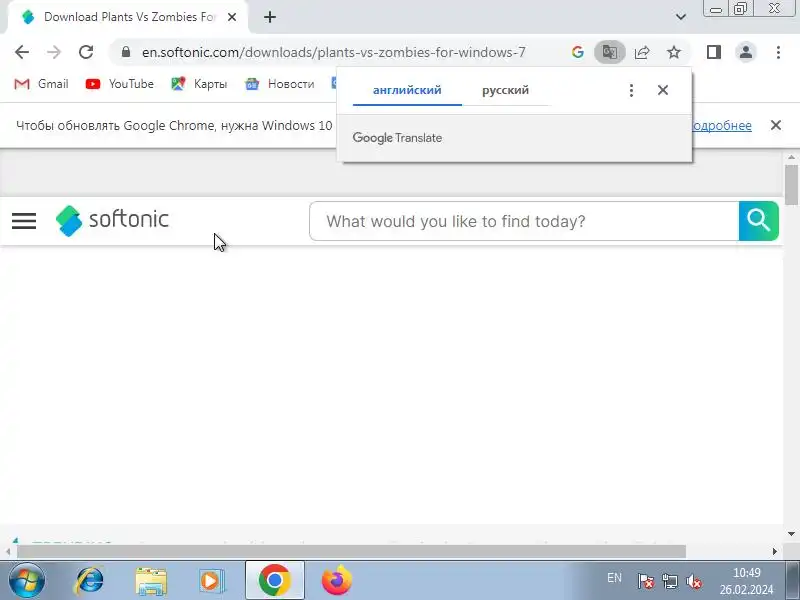Viewport: 800px width, 600px height.
Task: Close the Download Plants Vs Zombies tab
Action: click(232, 17)
